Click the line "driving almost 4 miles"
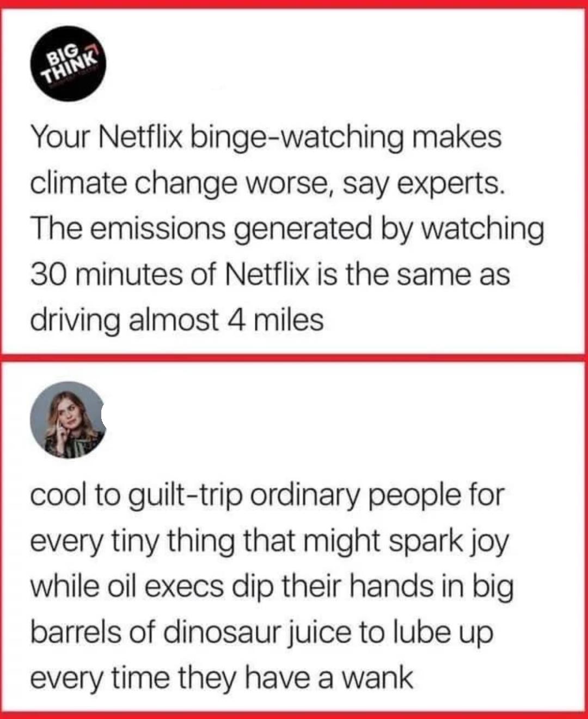588x719 pixels. (x=176, y=320)
